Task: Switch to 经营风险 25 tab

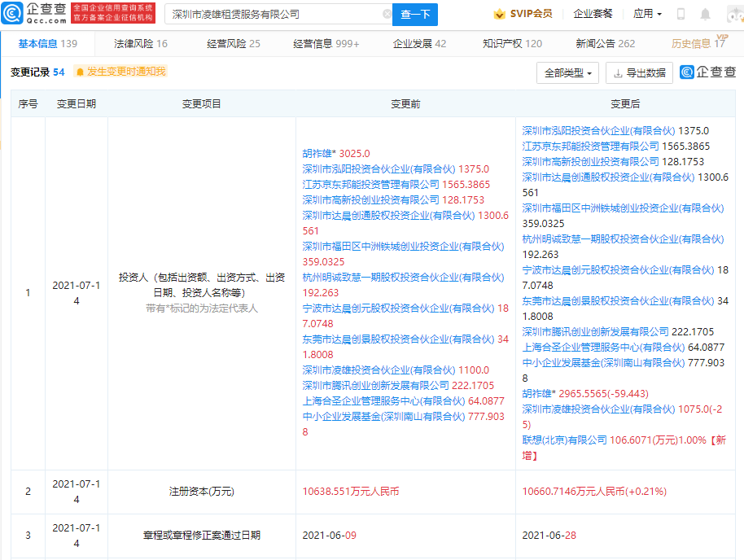Action: tap(234, 44)
